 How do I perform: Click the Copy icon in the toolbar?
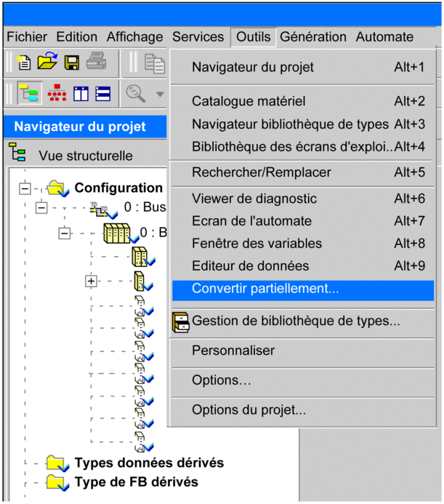(155, 64)
